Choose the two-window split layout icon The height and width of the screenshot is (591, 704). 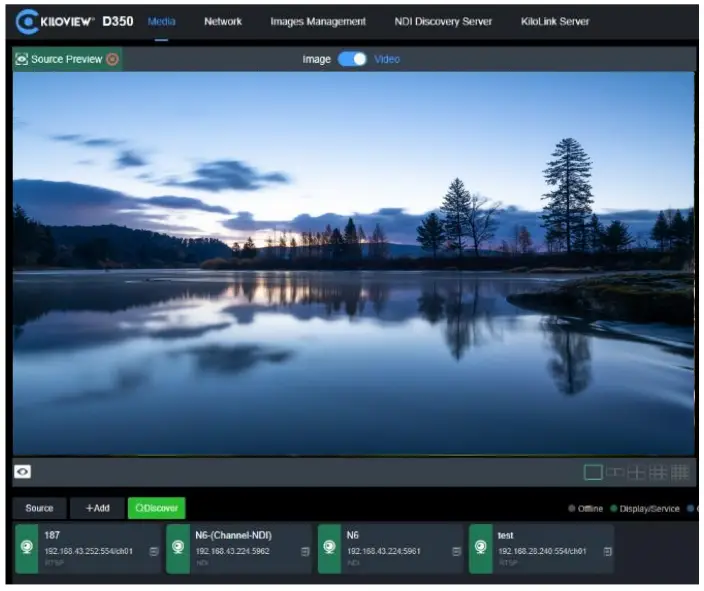(615, 472)
